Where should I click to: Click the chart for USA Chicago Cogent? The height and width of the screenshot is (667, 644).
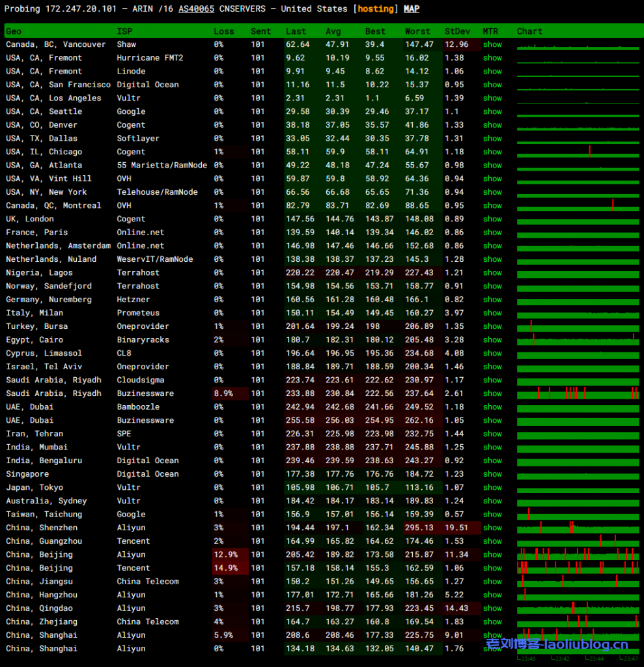578,151
